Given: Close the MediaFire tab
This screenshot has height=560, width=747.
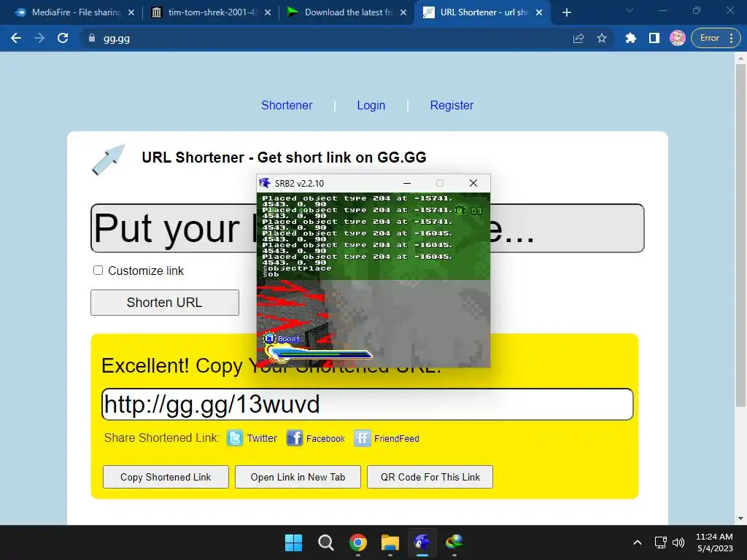Looking at the screenshot, I should tap(131, 12).
